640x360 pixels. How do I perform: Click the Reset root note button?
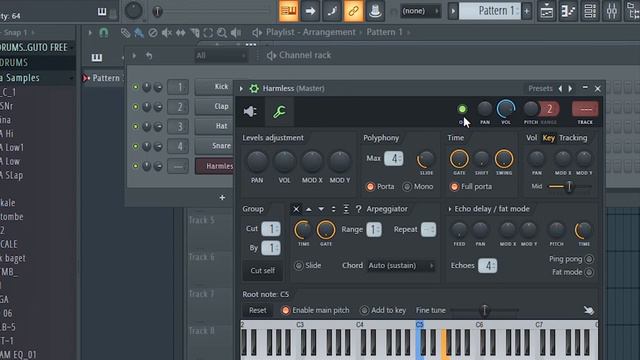(258, 311)
